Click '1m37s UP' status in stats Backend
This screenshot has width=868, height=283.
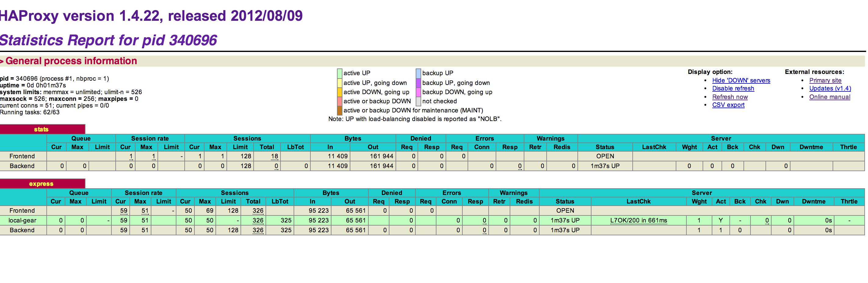click(605, 166)
